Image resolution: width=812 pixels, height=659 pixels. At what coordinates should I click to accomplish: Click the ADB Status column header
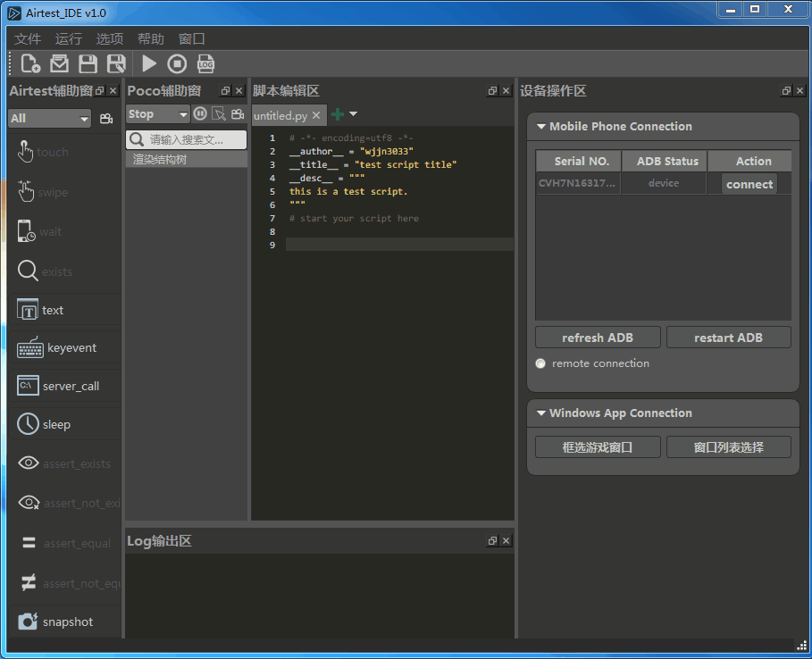pyautogui.click(x=665, y=161)
